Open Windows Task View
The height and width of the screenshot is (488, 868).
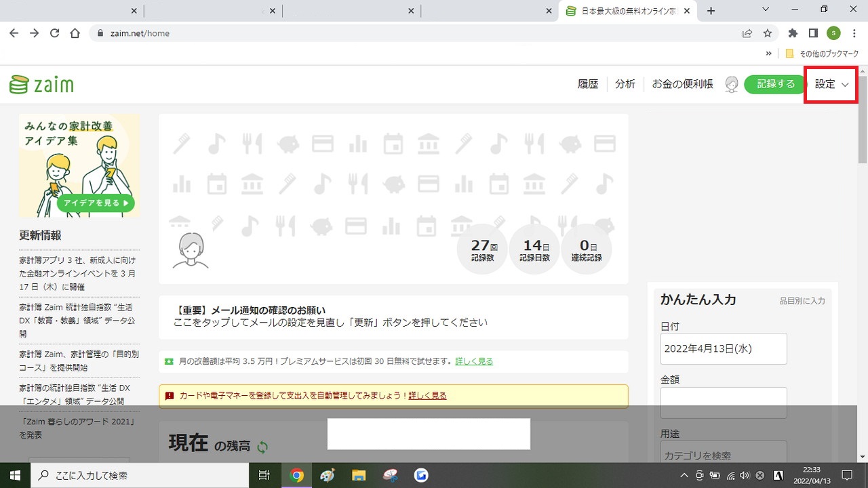coord(264,475)
